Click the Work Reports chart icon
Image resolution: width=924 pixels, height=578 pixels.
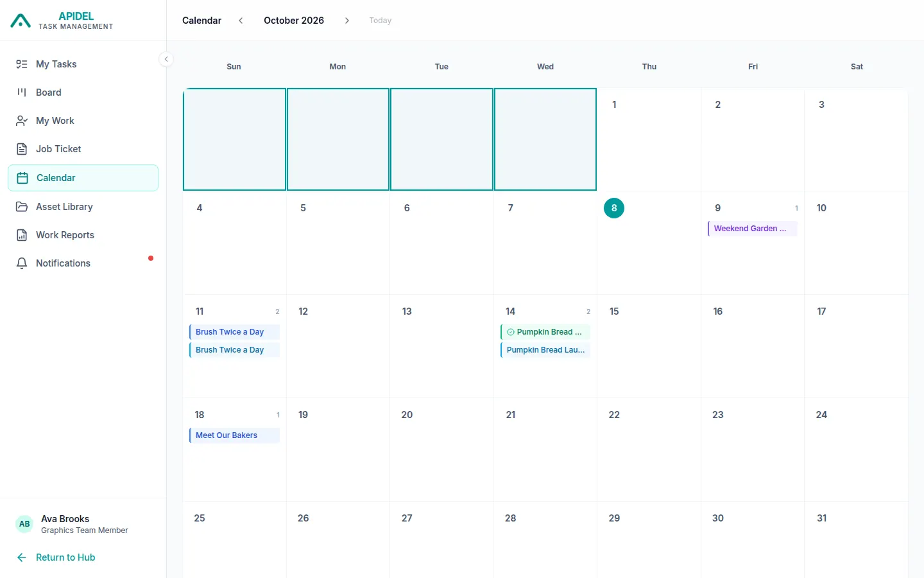click(22, 235)
